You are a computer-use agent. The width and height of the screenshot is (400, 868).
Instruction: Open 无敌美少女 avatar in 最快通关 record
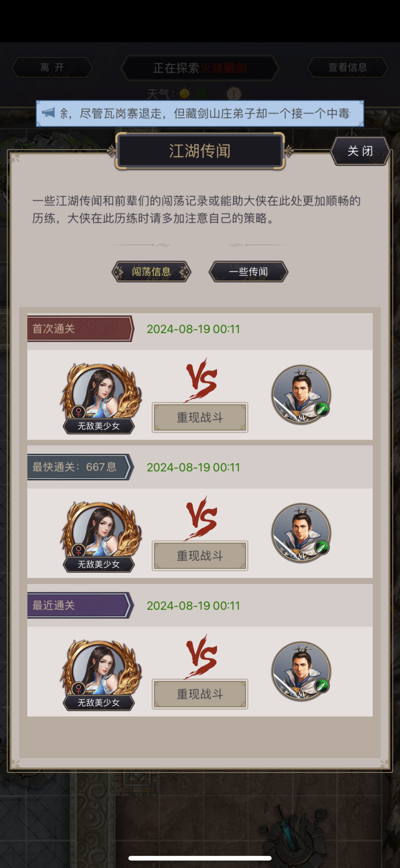(100, 531)
